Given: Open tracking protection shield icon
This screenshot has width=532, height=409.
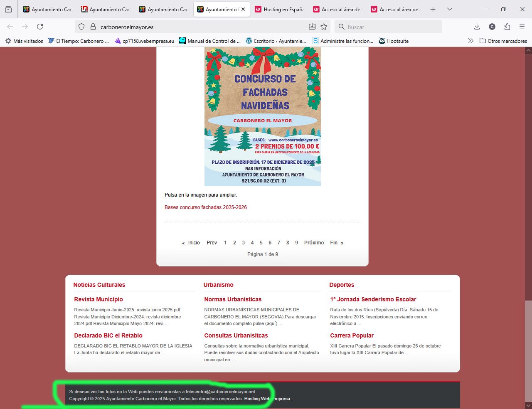Looking at the screenshot, I should click(81, 27).
